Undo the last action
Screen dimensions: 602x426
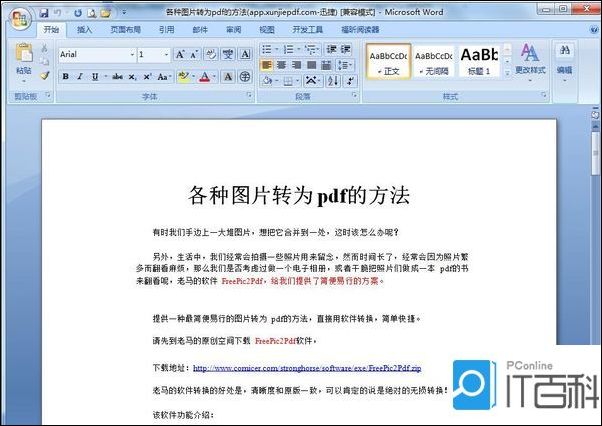(58, 13)
